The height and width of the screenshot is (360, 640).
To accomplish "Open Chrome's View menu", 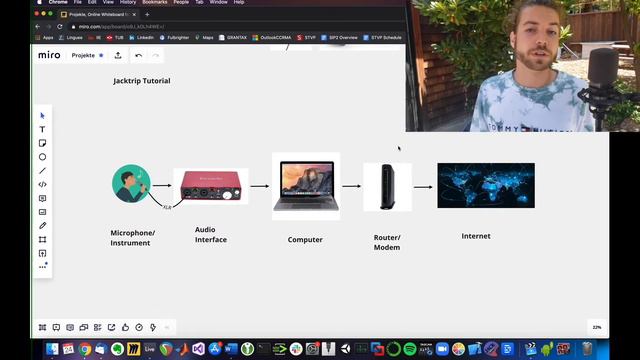I will (x=108, y=2).
